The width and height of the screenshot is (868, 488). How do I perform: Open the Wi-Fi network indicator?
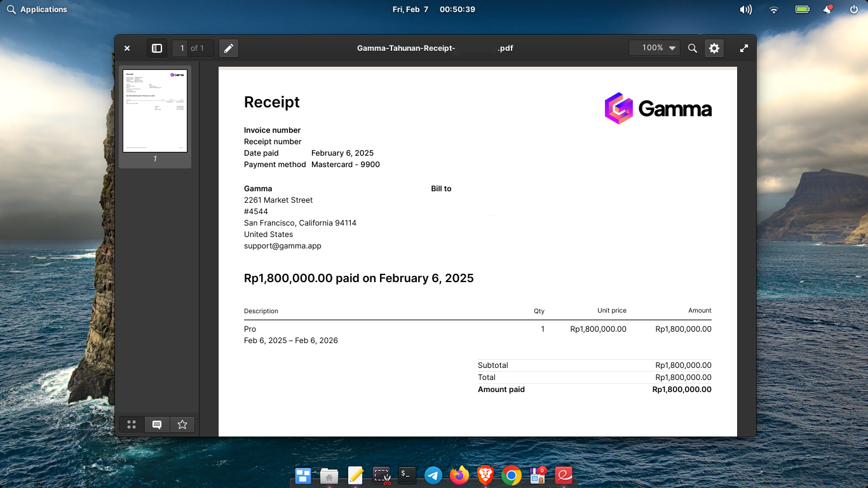click(x=773, y=10)
